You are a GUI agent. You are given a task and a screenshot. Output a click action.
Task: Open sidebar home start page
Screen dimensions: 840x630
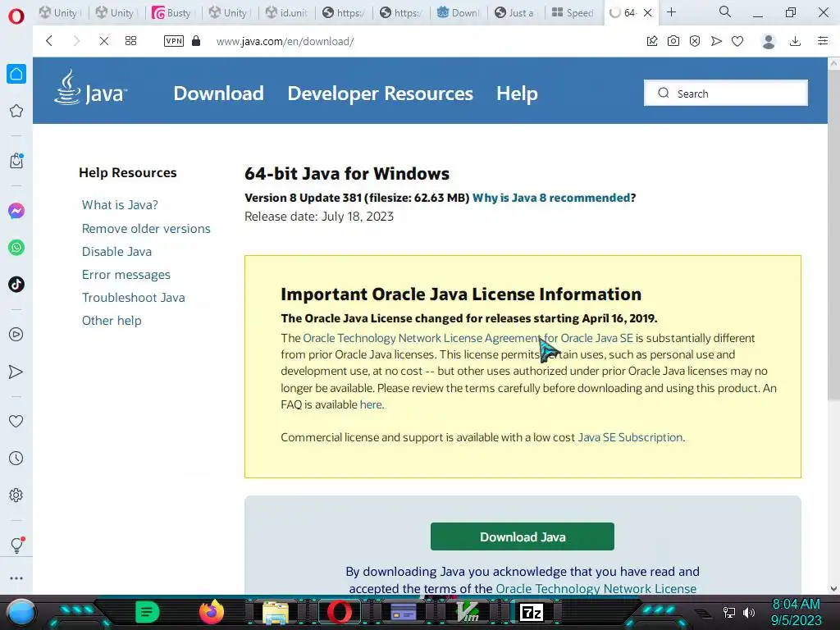click(x=16, y=74)
